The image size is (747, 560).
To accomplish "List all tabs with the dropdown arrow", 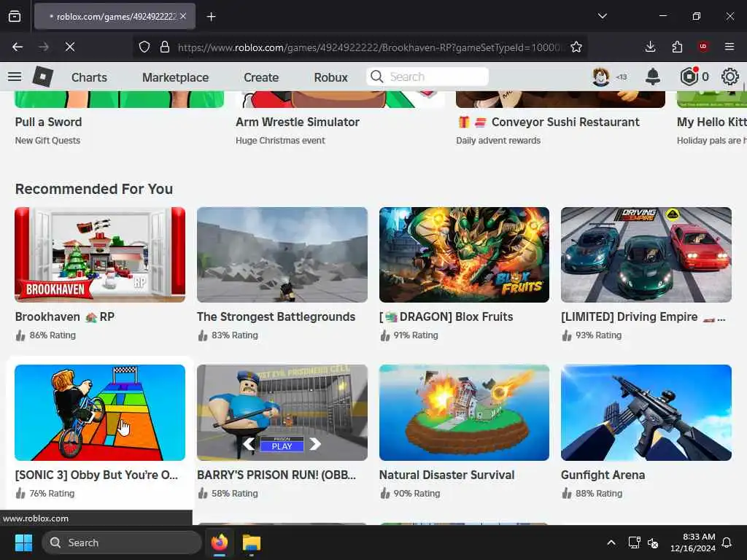I will pos(602,16).
